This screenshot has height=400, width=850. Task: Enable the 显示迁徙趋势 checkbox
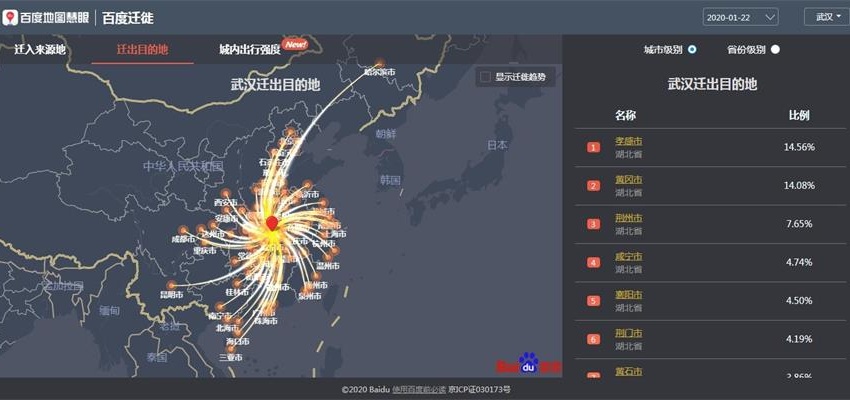[485, 77]
